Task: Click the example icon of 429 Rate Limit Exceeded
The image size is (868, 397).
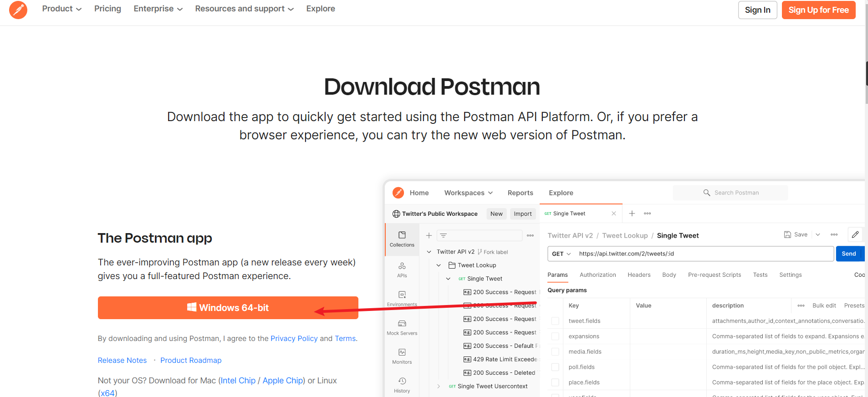Action: pyautogui.click(x=467, y=359)
